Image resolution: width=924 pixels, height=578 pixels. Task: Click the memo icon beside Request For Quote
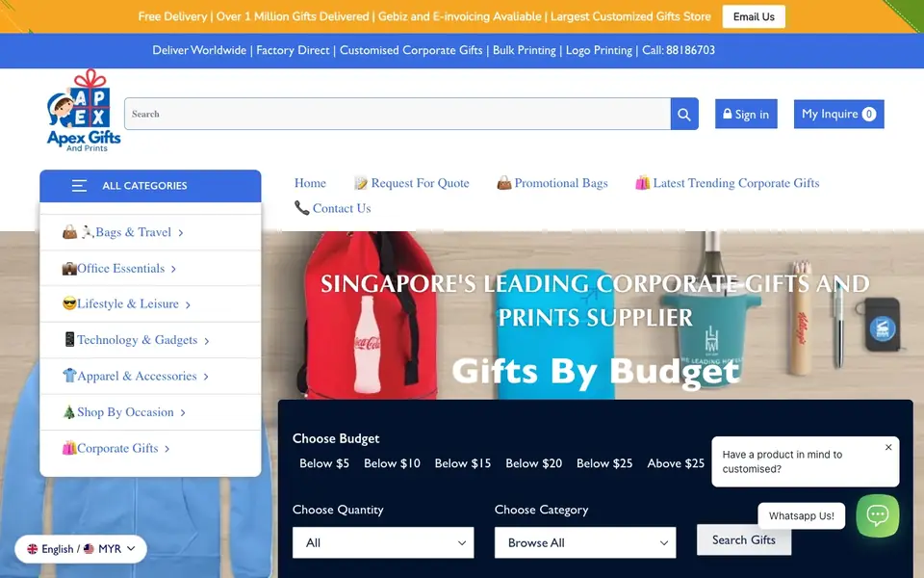tap(361, 183)
